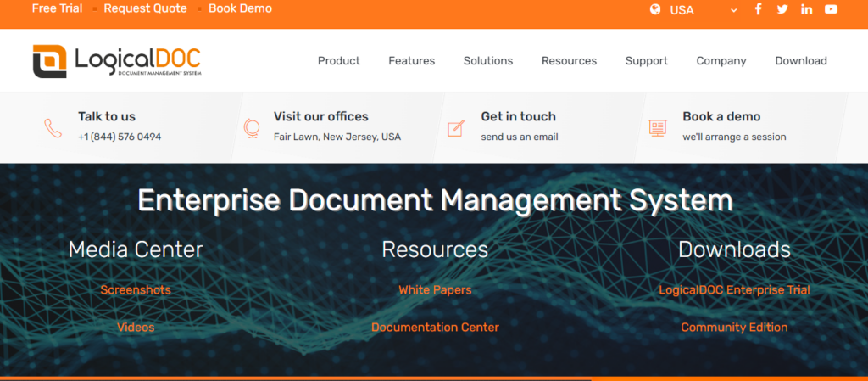This screenshot has height=381, width=868.
Task: Click the pencil icon beside Get in touch
Action: 456,128
